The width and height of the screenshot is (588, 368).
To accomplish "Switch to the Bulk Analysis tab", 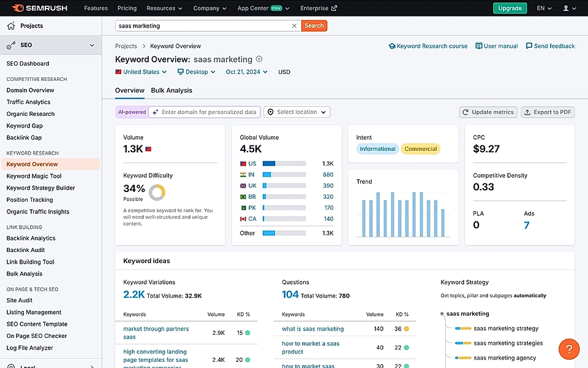I will 171,90.
